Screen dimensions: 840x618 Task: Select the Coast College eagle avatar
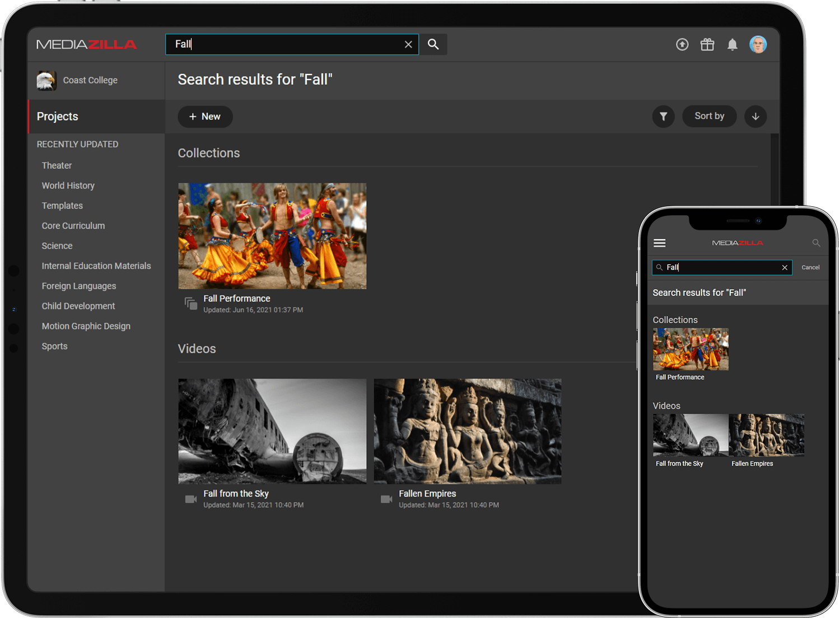[46, 80]
